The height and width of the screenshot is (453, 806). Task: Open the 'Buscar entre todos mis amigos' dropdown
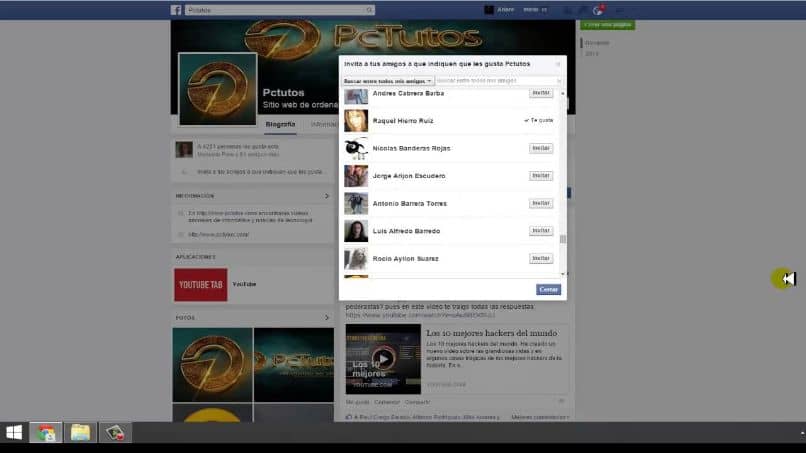387,81
